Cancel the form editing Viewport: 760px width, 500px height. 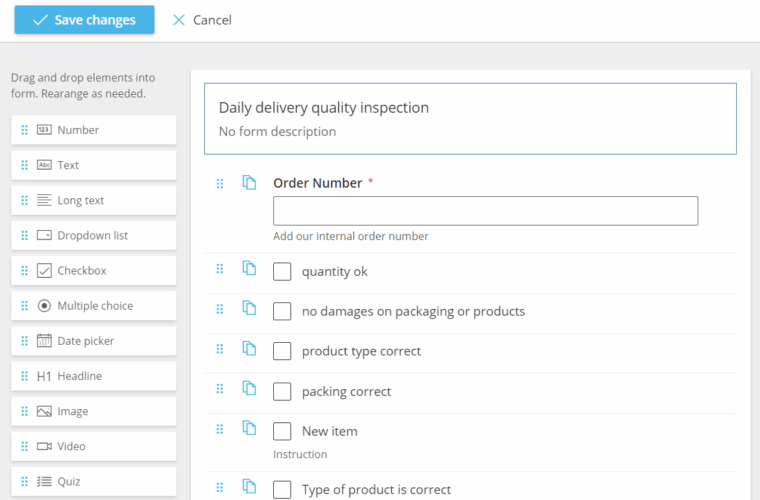202,20
